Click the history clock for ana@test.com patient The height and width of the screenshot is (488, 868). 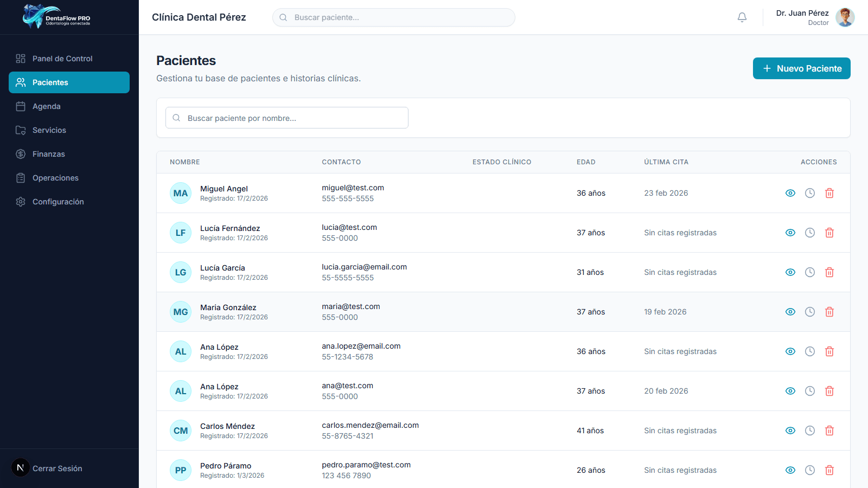[810, 391]
